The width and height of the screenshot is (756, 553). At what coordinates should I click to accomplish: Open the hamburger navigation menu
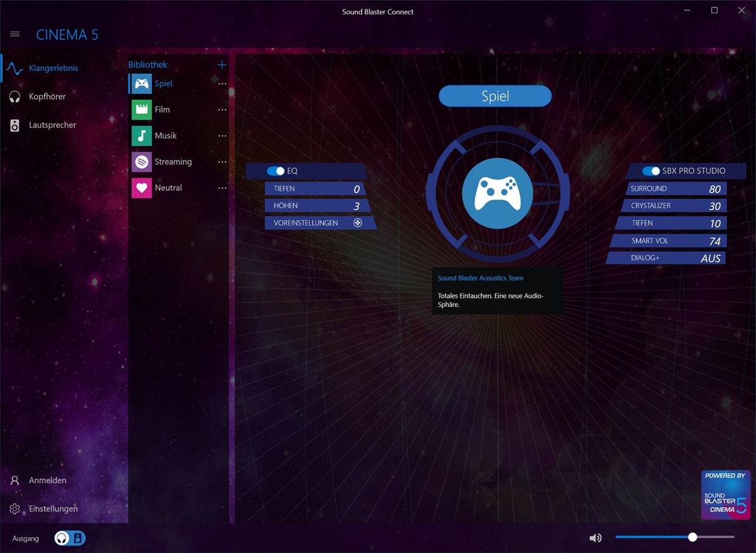coord(15,34)
